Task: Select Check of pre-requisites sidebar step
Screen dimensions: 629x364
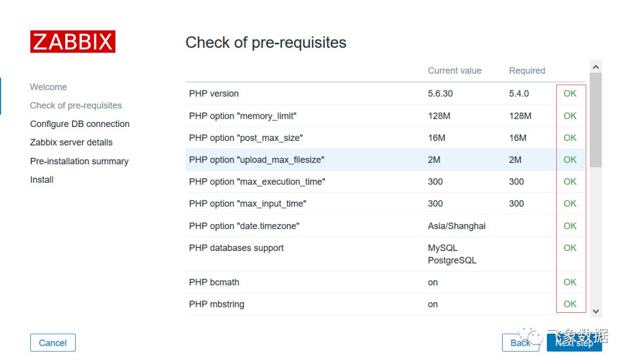Action: click(76, 105)
